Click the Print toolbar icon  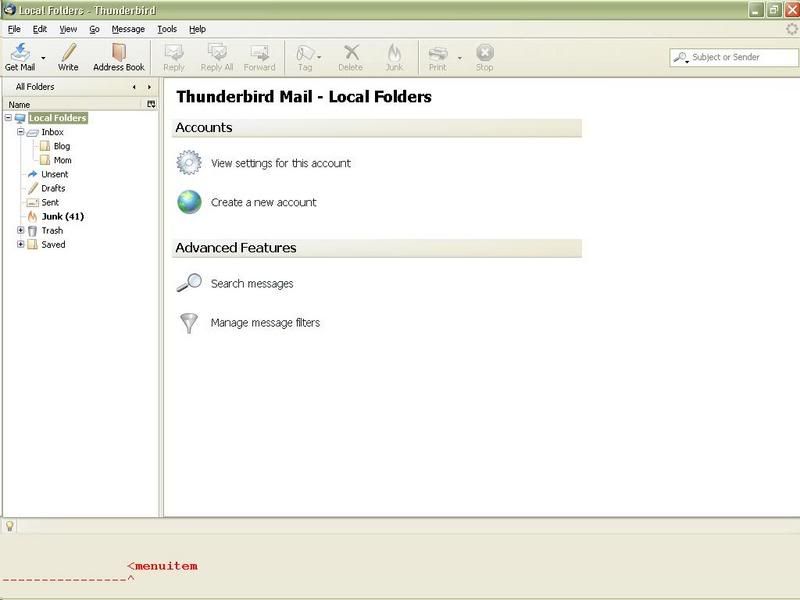(438, 53)
